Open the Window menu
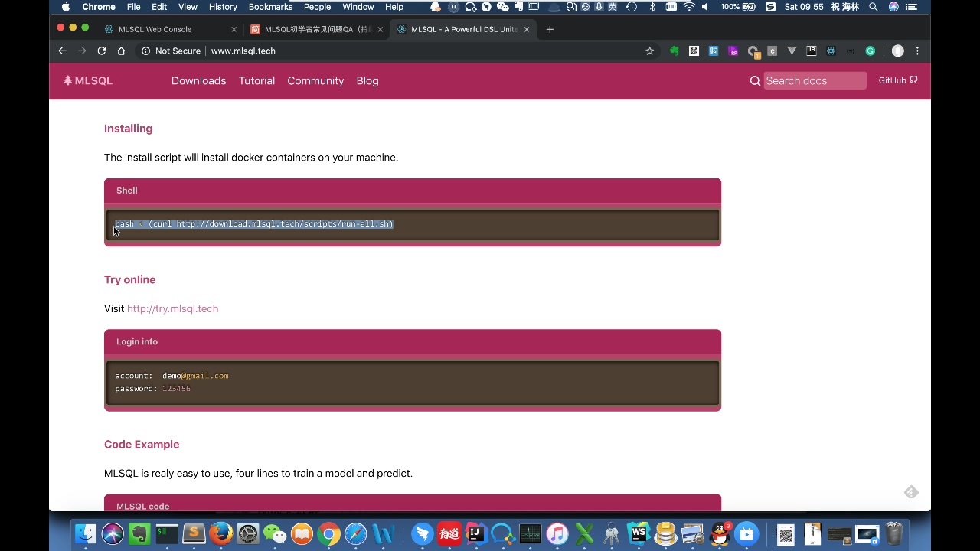 click(x=358, y=7)
